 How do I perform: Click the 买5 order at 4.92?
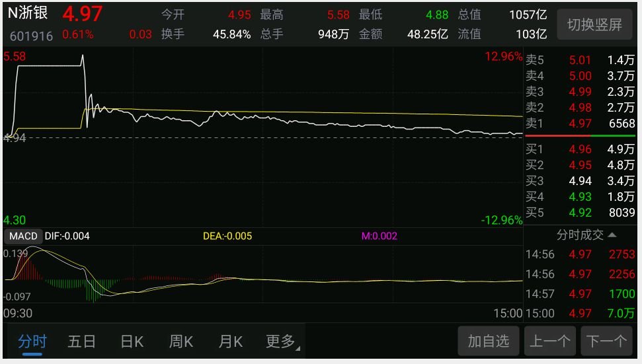[x=580, y=213]
